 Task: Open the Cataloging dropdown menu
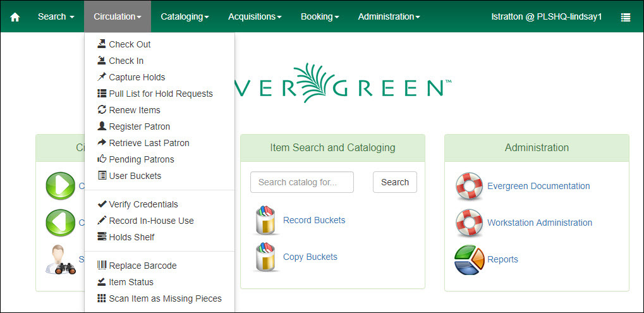[x=185, y=17]
